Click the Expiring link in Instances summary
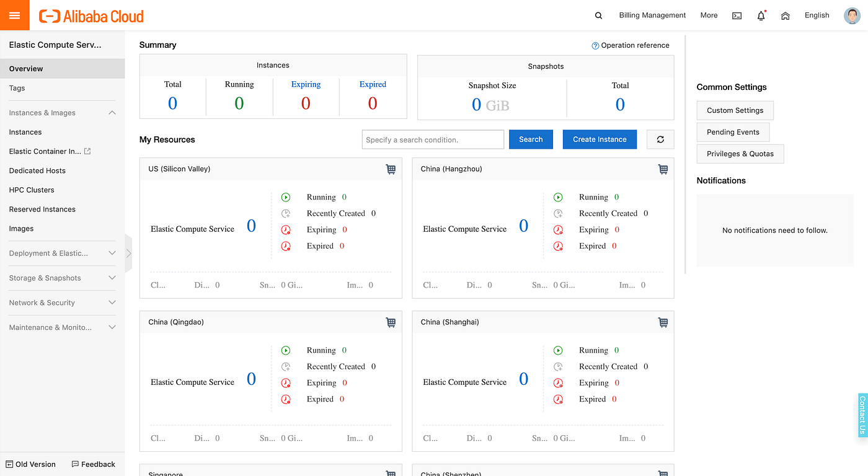Image resolution: width=868 pixels, height=476 pixels. (x=306, y=84)
